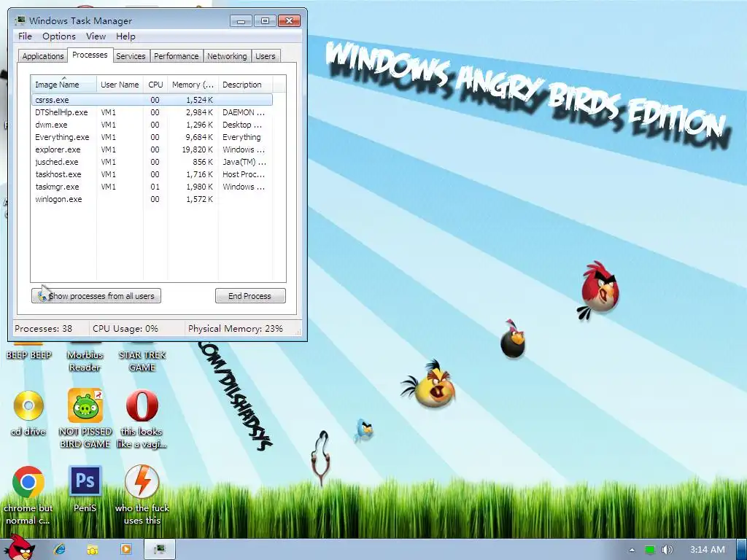747x560 pixels.
Task: Open the Angry Bird Start button
Action: pos(19,548)
